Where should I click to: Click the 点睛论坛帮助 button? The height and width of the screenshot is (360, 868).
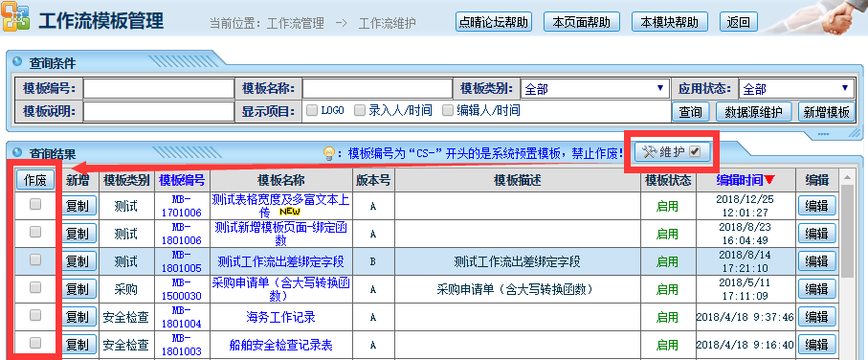[x=494, y=22]
